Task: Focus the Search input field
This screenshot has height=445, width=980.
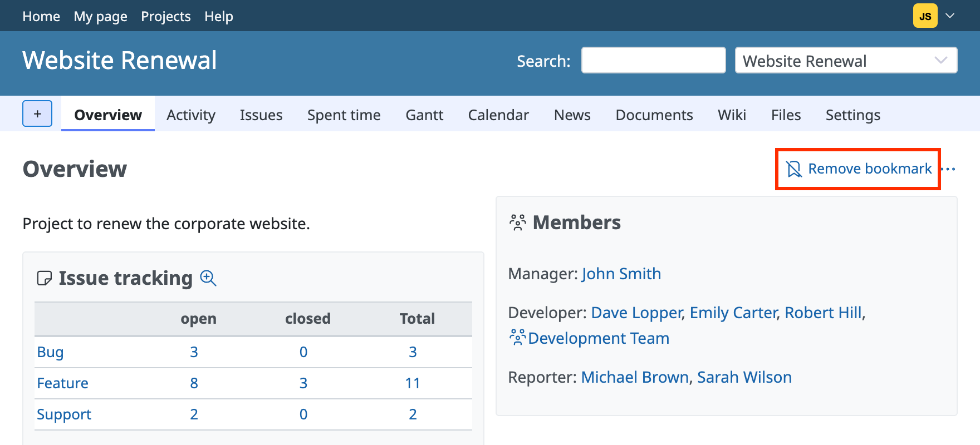Action: pyautogui.click(x=653, y=60)
